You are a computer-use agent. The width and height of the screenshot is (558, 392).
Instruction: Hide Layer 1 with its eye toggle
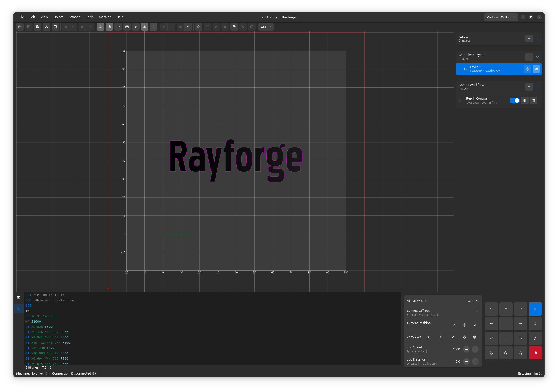click(536, 69)
